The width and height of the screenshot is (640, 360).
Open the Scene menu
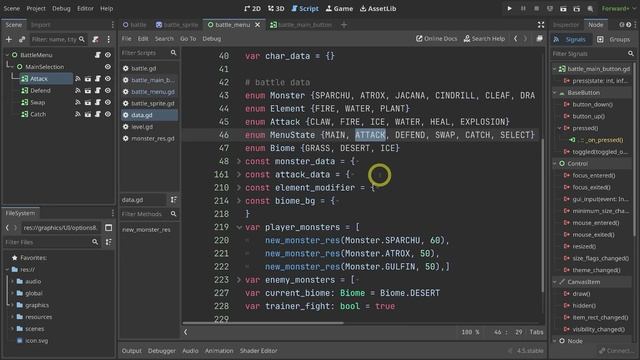11,9
